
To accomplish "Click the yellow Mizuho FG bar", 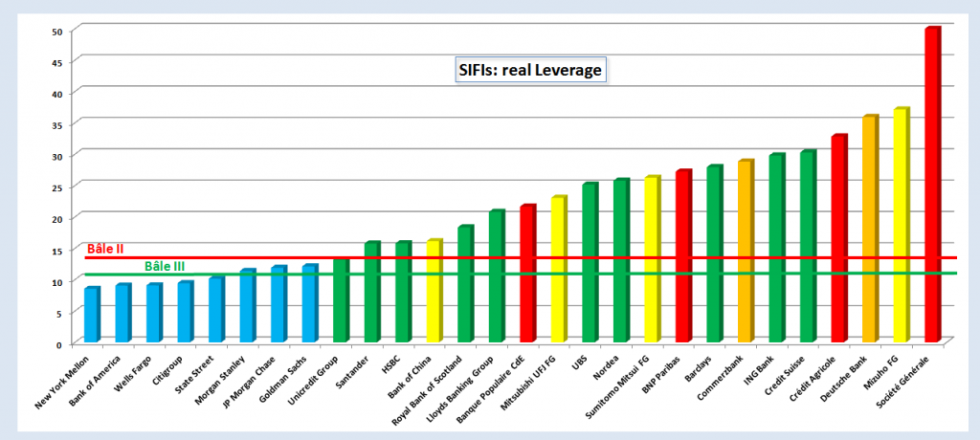I will [902, 225].
